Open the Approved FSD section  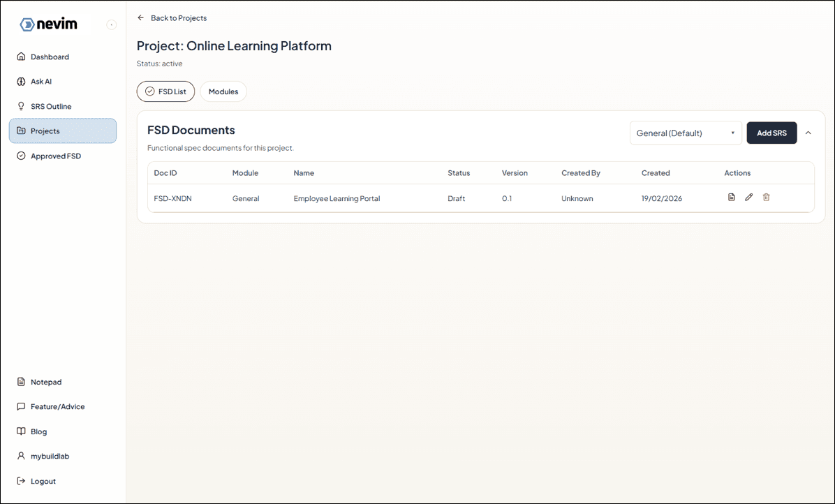click(55, 156)
